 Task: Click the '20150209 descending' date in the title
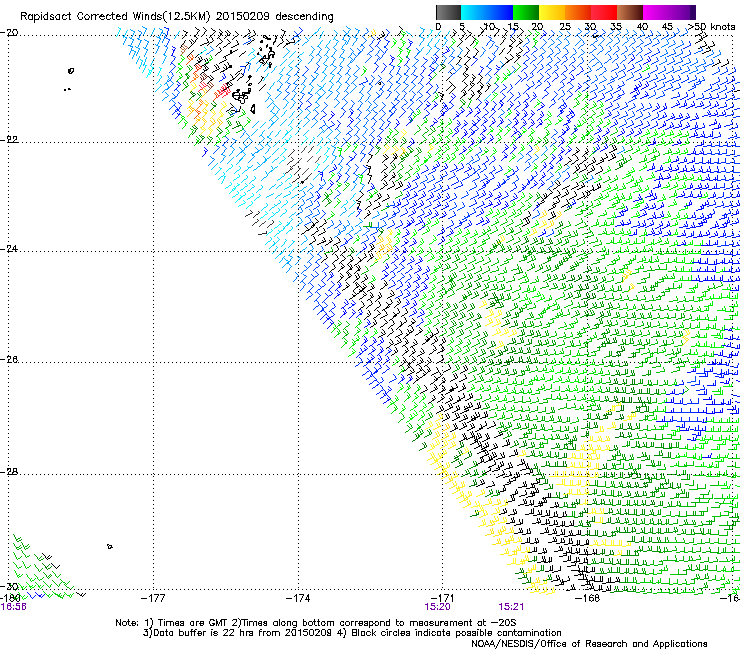click(x=275, y=17)
